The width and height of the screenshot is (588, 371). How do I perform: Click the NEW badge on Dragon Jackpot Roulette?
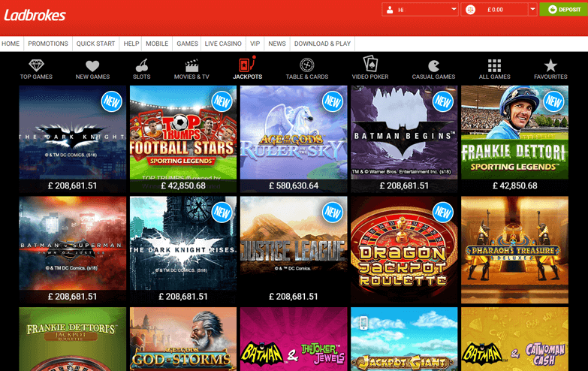[443, 213]
